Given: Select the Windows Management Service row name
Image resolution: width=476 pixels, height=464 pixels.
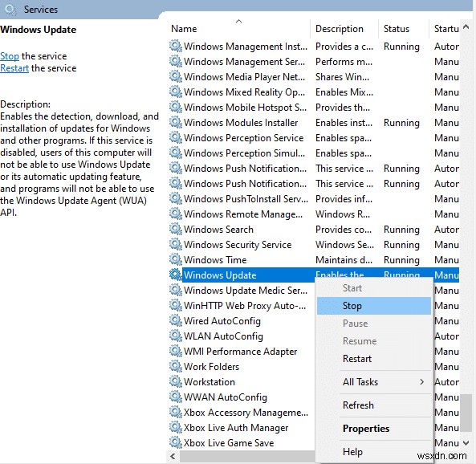Looking at the screenshot, I should coord(244,62).
